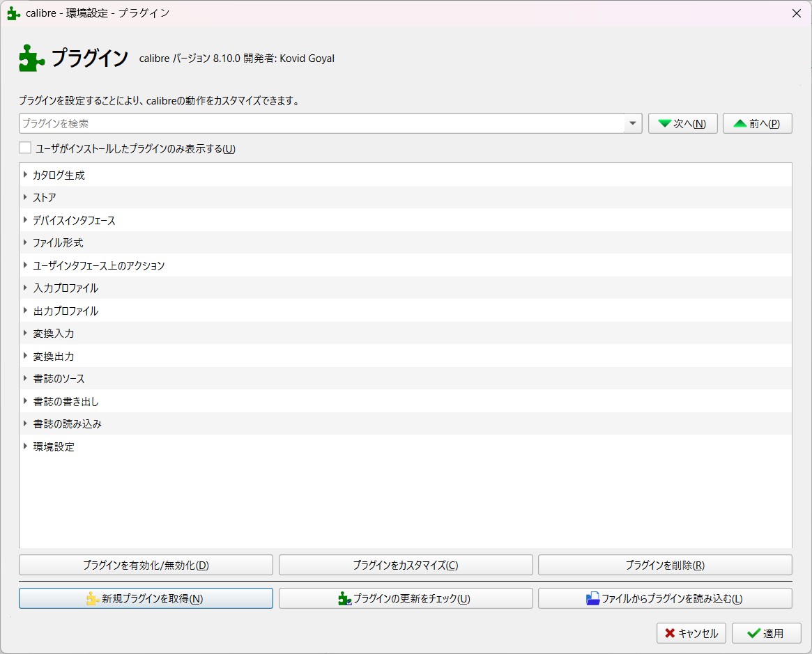Click the 前へ(P) button
The height and width of the screenshot is (654, 812).
tap(757, 123)
